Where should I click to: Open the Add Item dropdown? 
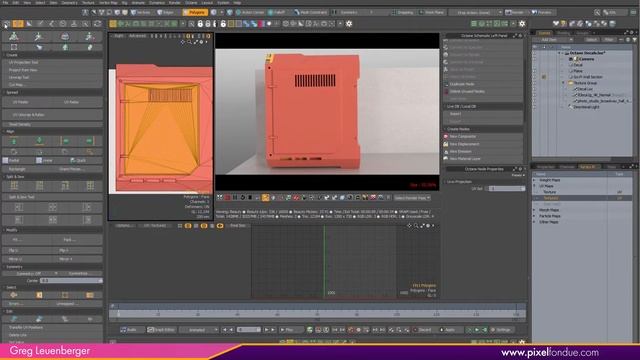point(554,40)
